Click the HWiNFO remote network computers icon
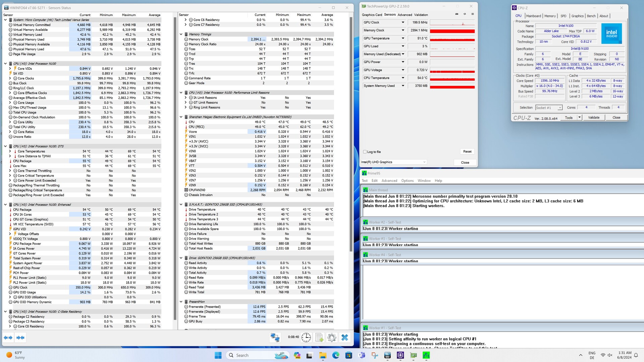The width and height of the screenshot is (644, 362). 275,338
